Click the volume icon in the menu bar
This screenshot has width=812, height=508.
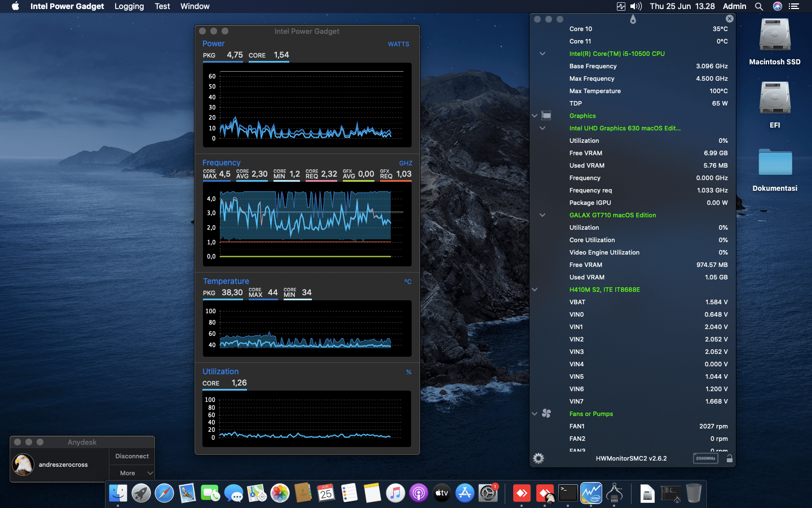[x=637, y=6]
